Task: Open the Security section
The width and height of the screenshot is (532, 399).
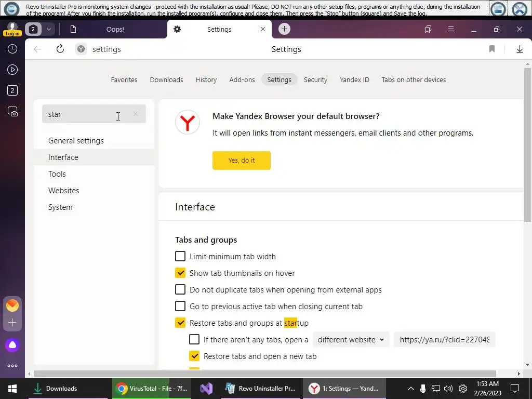Action: pos(315,79)
